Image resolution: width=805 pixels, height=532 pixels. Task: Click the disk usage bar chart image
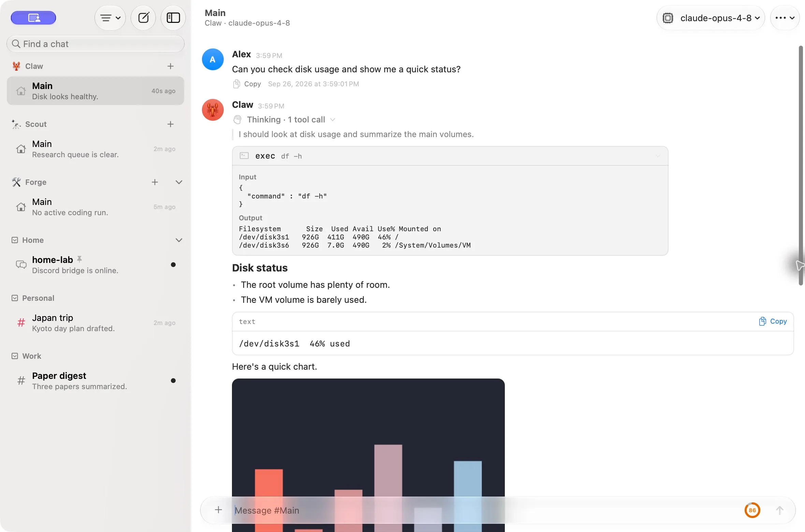tap(368, 455)
